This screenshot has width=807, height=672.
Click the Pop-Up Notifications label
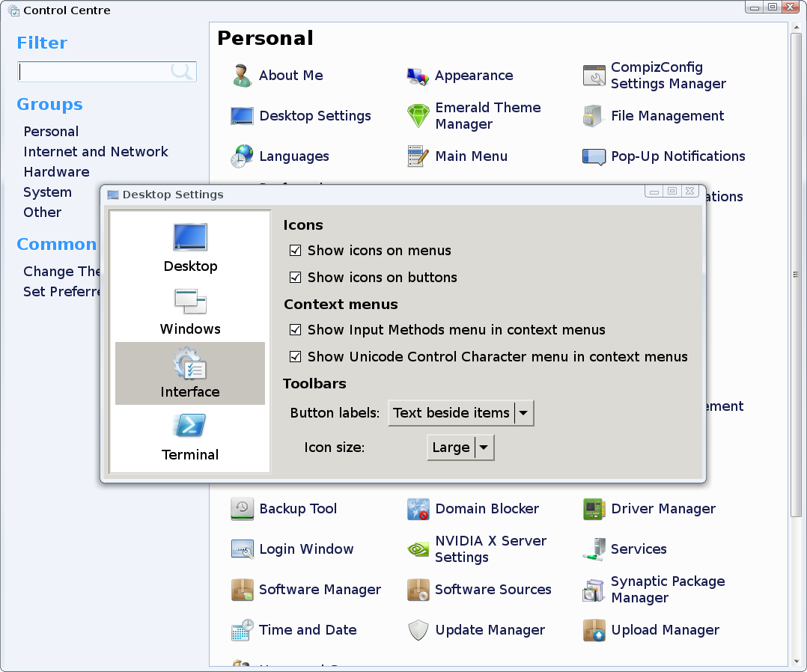(677, 156)
